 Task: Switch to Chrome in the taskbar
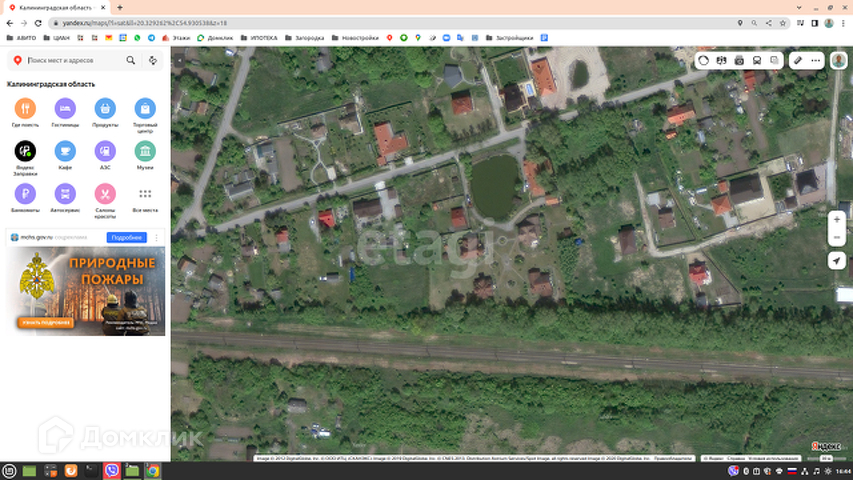153,471
